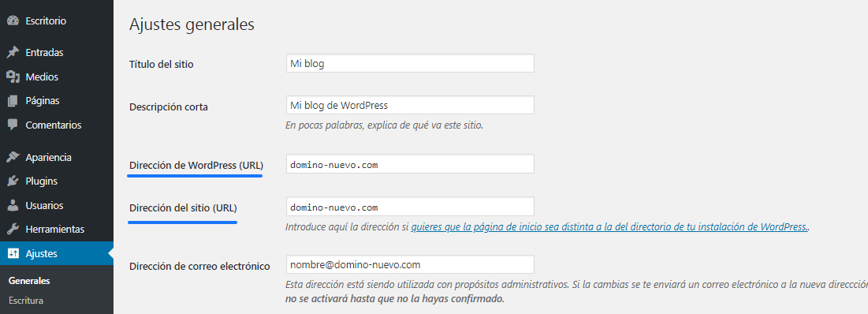The width and height of the screenshot is (868, 314).
Task: Click the Dirección de WordPress (URL) label
Action: pos(196,165)
